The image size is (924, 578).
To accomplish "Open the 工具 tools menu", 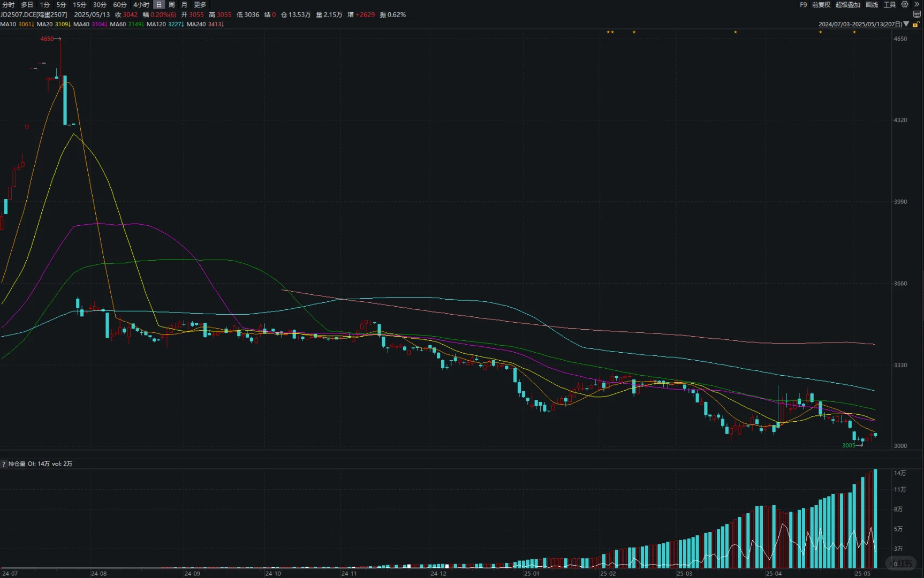I will click(x=890, y=4).
